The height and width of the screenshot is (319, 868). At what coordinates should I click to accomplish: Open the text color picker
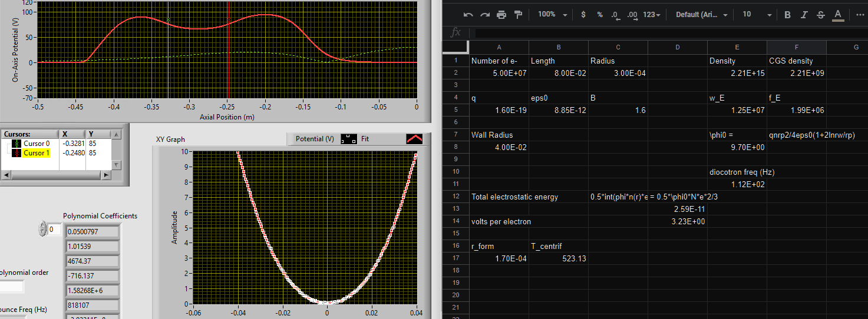837,15
